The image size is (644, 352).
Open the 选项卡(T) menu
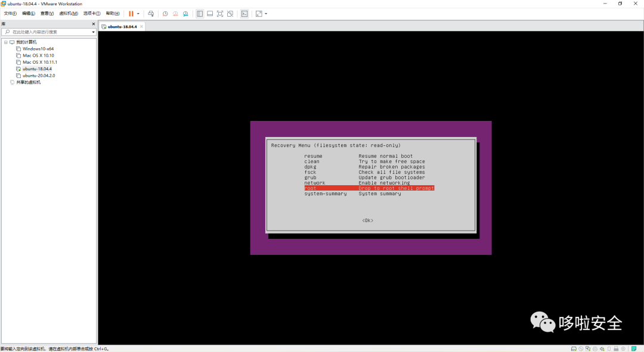(x=92, y=14)
